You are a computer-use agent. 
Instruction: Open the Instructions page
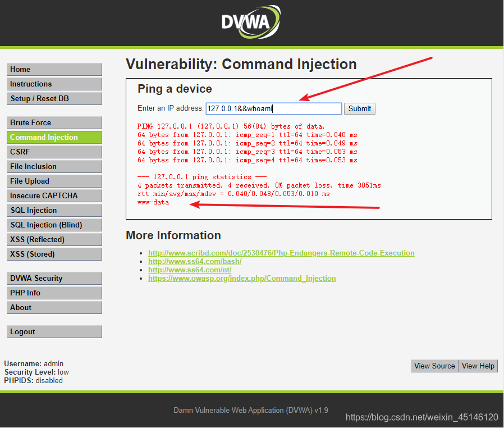54,84
